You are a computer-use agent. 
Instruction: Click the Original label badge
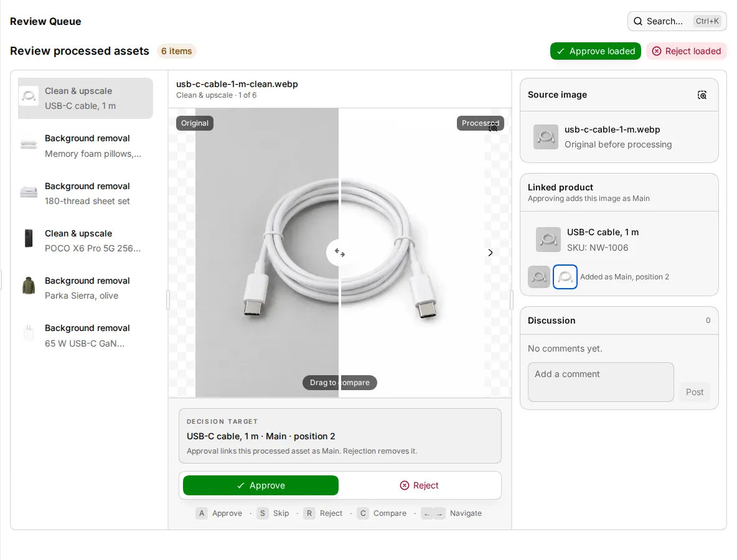pyautogui.click(x=195, y=123)
